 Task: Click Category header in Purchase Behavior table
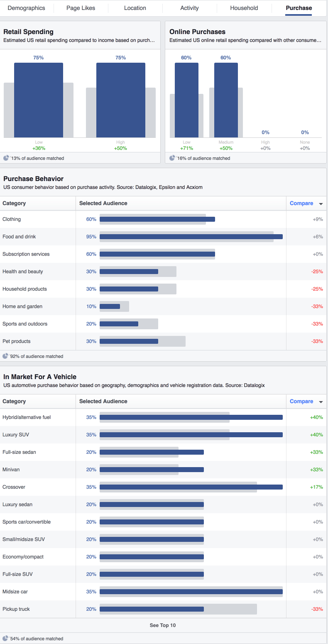tap(14, 203)
